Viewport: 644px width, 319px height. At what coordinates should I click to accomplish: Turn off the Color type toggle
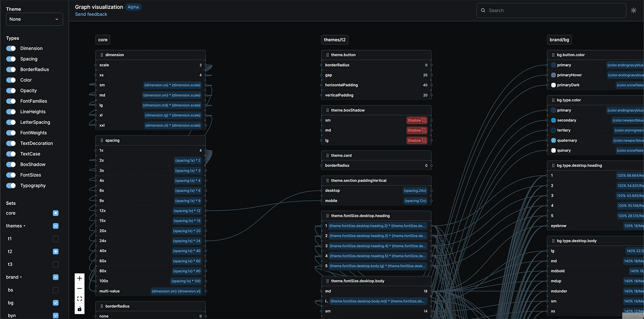pyautogui.click(x=11, y=80)
